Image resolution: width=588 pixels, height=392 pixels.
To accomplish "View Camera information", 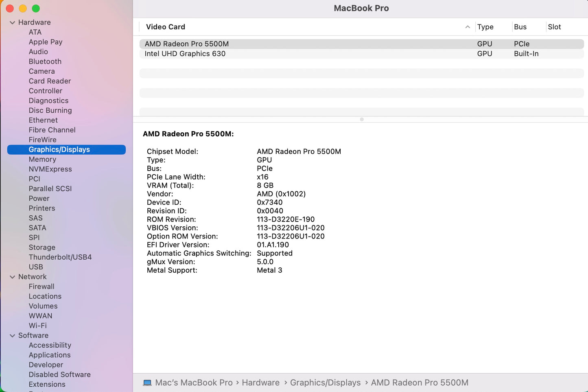I will [x=42, y=71].
